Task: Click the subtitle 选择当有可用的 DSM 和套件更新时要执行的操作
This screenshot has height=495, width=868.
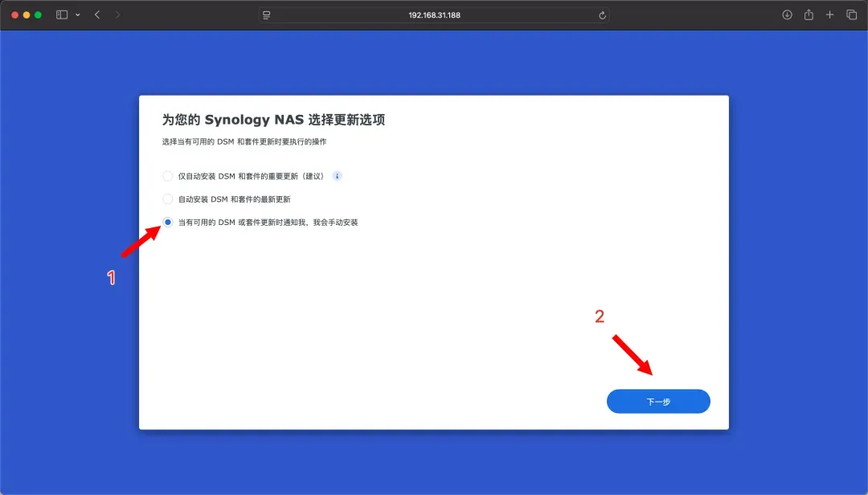Action: click(244, 141)
